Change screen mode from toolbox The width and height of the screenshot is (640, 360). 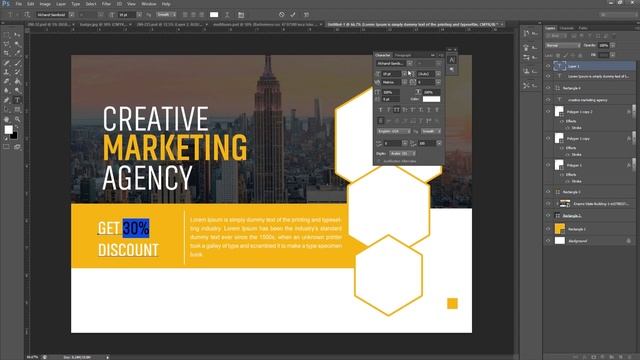coord(17,147)
